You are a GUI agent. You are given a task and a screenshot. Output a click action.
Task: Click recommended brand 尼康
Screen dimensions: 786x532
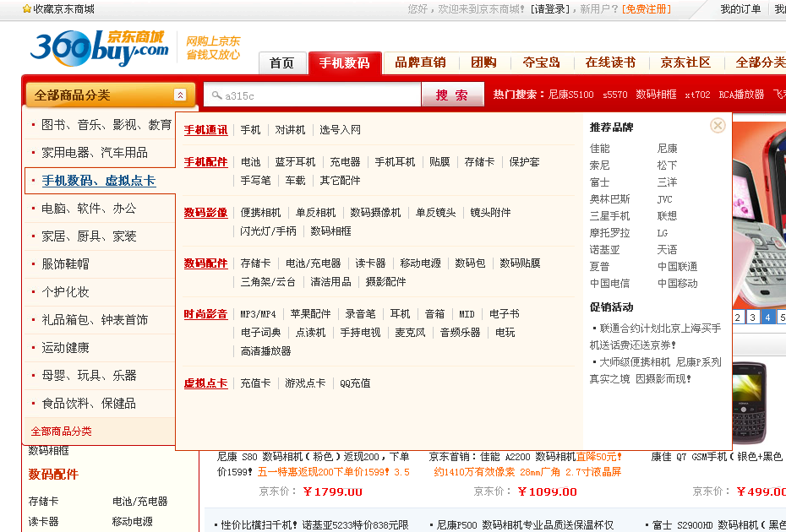[667, 149]
